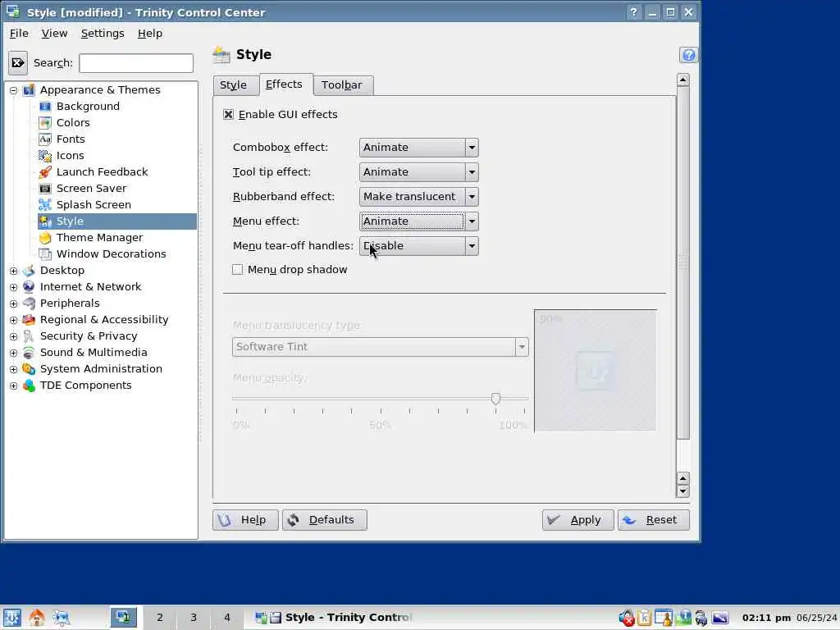The height and width of the screenshot is (630, 840).
Task: Switch to the Toolbar tab
Action: (342, 85)
